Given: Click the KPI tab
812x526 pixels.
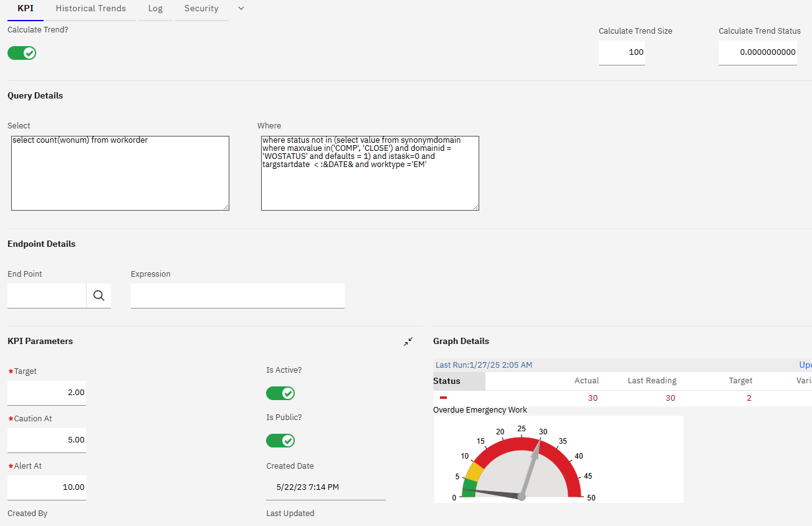Looking at the screenshot, I should 25,8.
